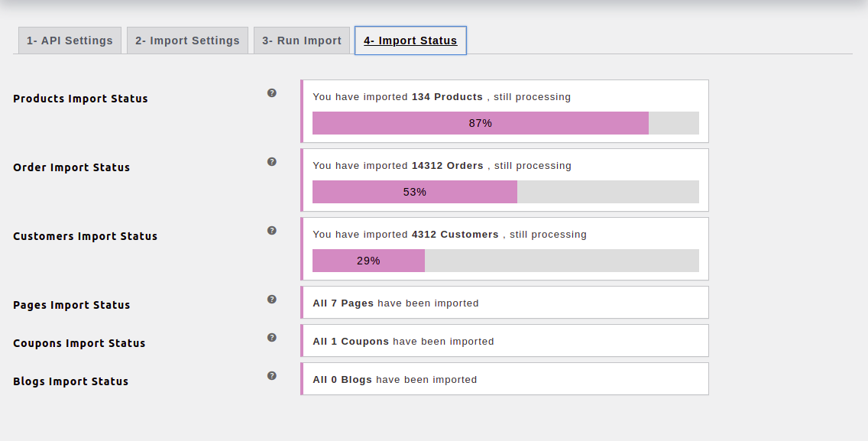Click help icon beside Blogs Import Status
The width and height of the screenshot is (868, 441).
click(272, 376)
